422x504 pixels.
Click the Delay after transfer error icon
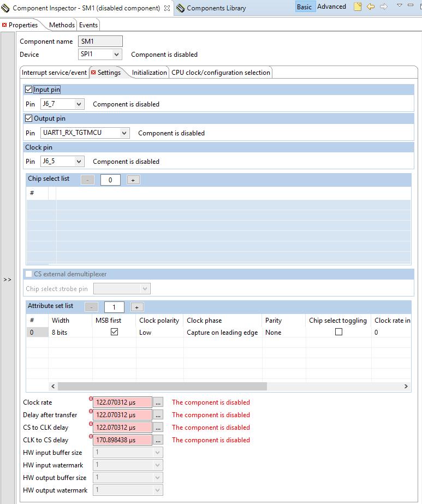[x=91, y=411]
